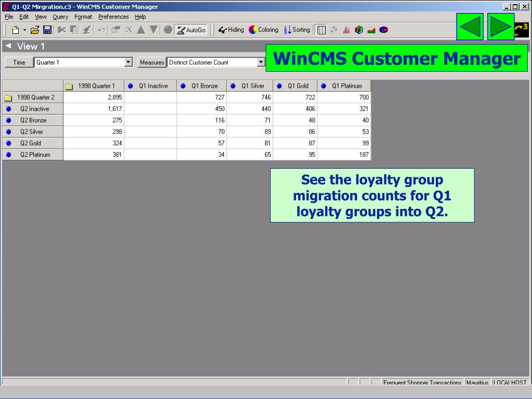Viewport: 532px width, 399px height.
Task: Click the Properties icon in toolbar
Action: (116, 30)
